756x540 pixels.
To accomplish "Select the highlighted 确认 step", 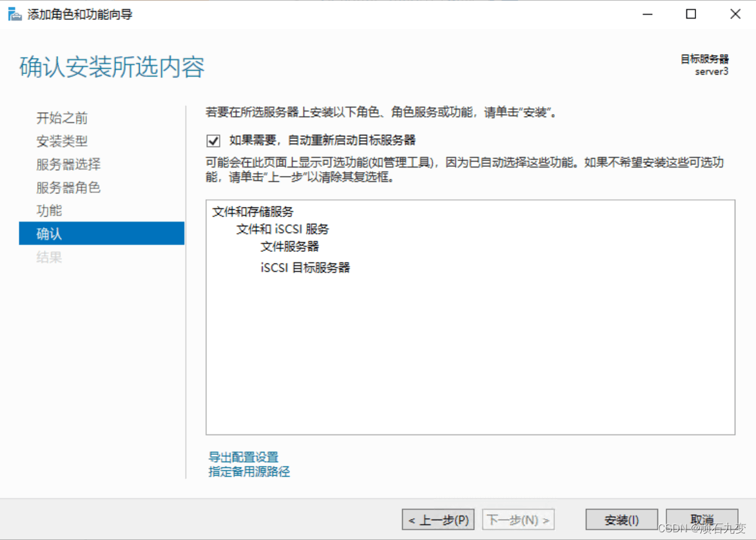I will tap(102, 233).
